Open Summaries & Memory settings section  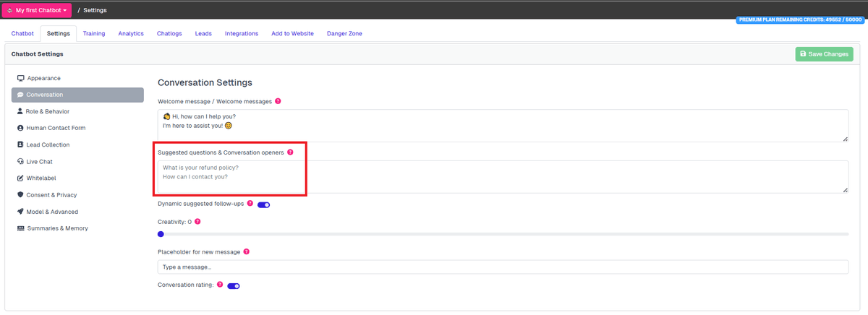57,228
